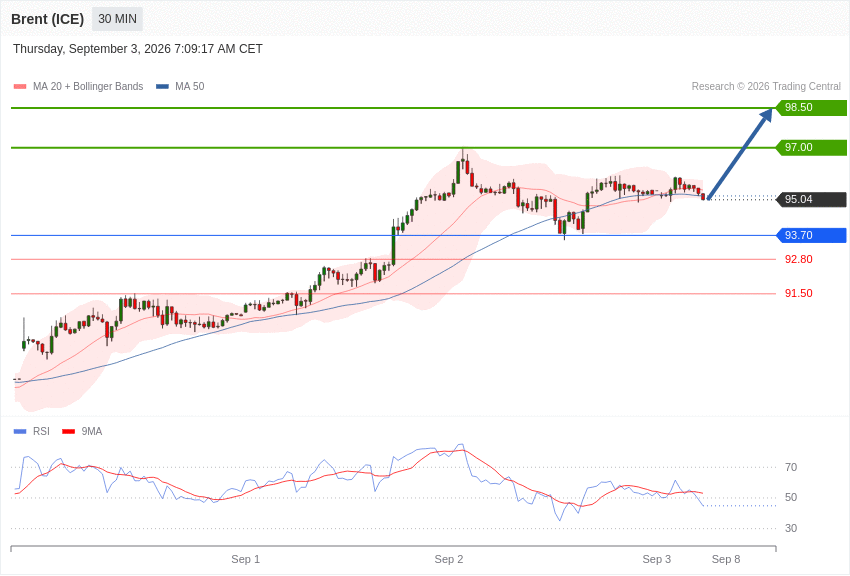
Task: Click the blue MA 50 legend swatch
Action: pos(163,87)
